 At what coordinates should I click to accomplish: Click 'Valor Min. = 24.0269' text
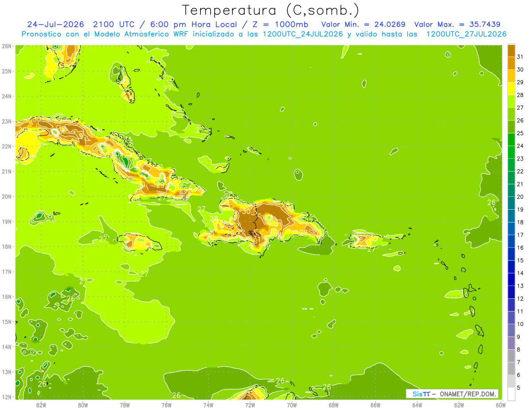point(363,24)
